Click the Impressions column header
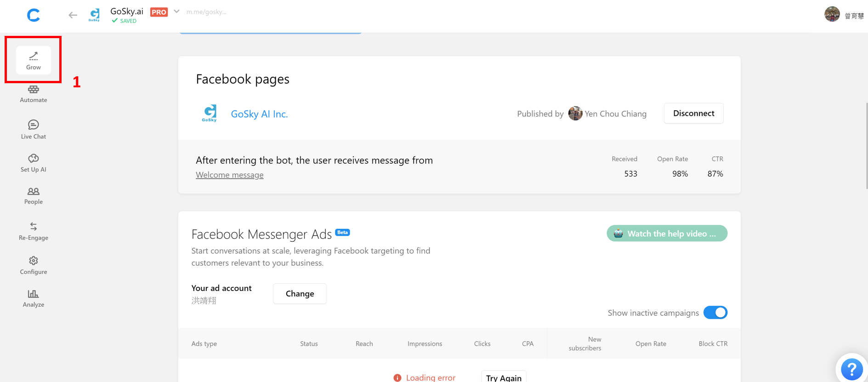Image resolution: width=868 pixels, height=382 pixels. [x=425, y=343]
